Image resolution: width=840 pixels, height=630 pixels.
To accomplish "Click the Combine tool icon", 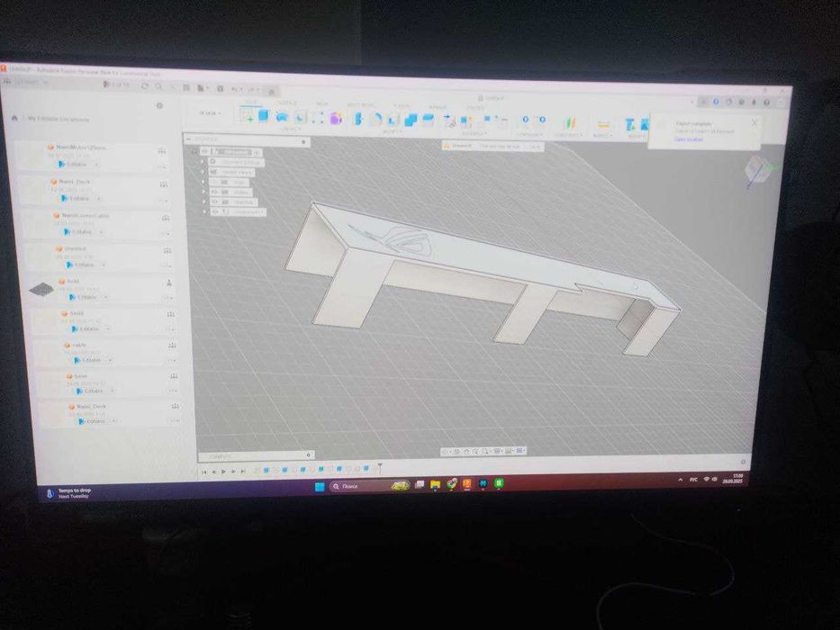I will (x=411, y=120).
